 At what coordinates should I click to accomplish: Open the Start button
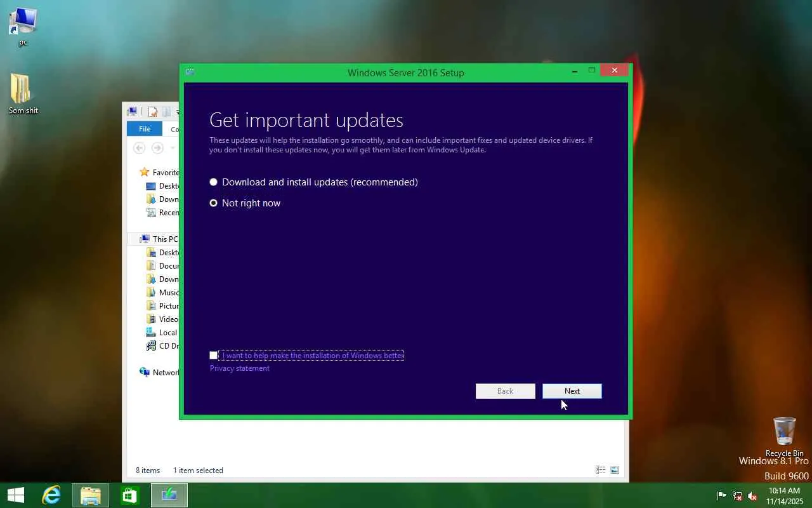(15, 495)
